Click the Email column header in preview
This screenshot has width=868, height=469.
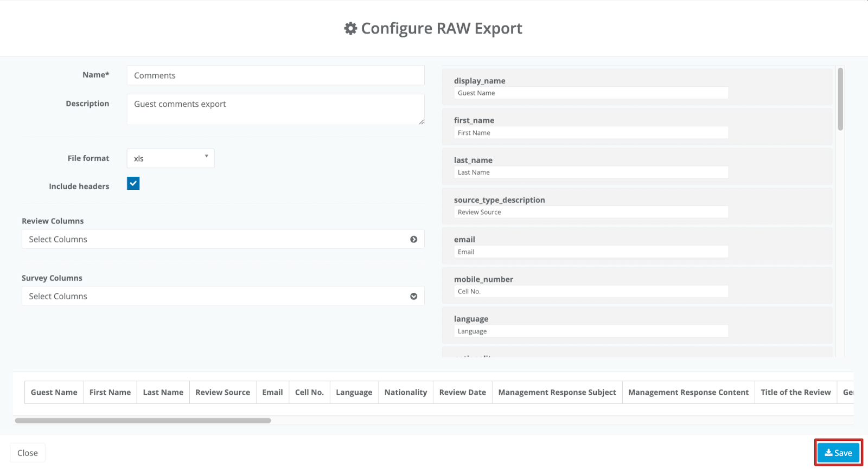click(272, 392)
